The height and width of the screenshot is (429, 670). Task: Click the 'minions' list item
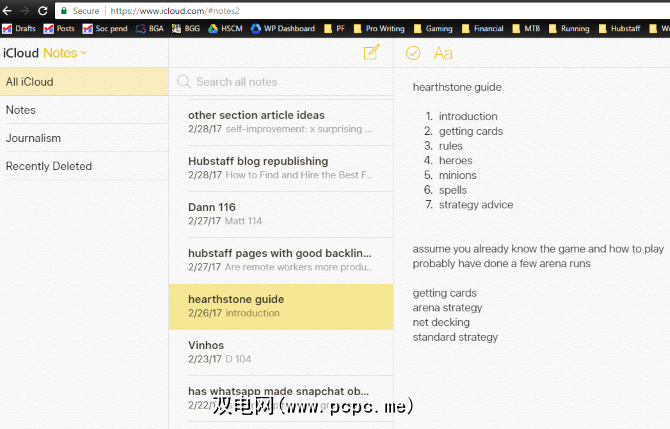pyautogui.click(x=457, y=175)
